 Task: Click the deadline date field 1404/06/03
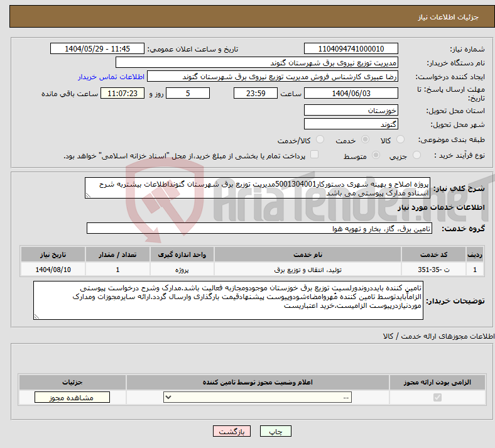pyautogui.click(x=351, y=93)
